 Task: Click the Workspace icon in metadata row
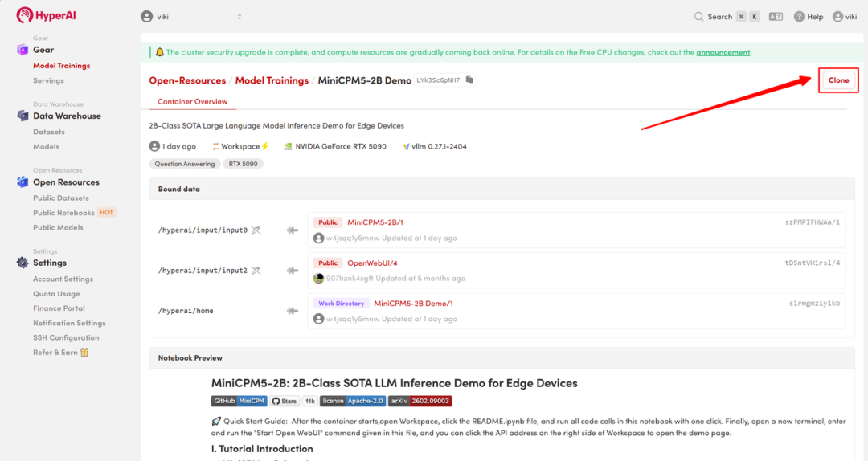pyautogui.click(x=215, y=146)
